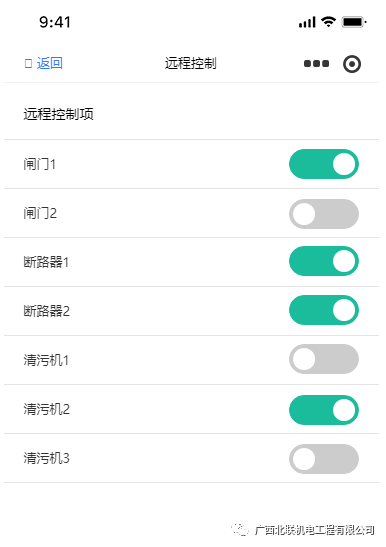The image size is (386, 547).
Task: Click the 清污机3 row label
Action: (x=46, y=458)
